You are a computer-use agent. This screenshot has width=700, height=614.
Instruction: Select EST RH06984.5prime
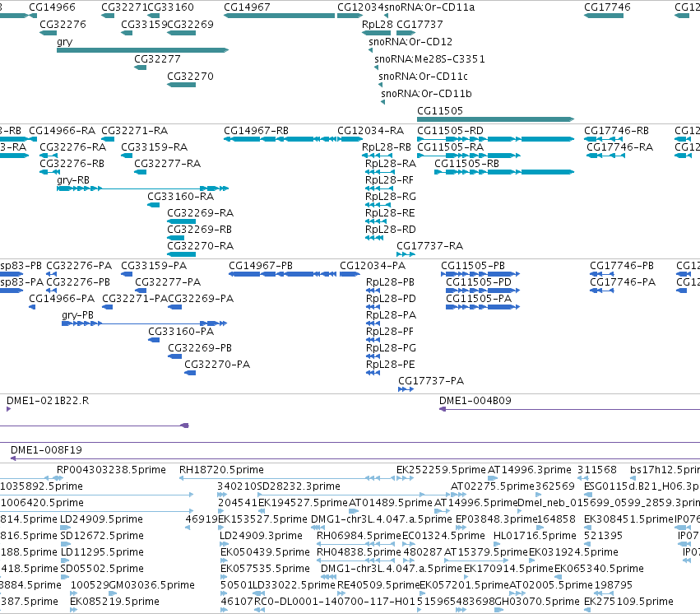(356, 544)
